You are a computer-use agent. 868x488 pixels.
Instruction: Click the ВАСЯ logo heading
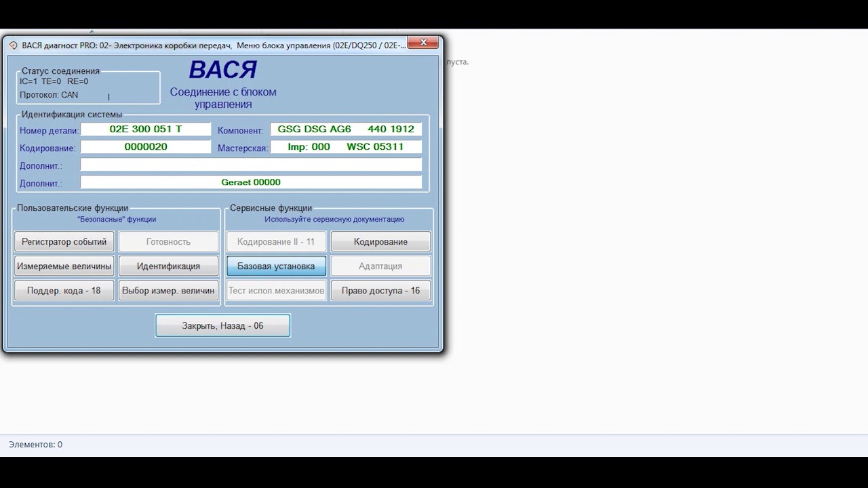point(223,70)
